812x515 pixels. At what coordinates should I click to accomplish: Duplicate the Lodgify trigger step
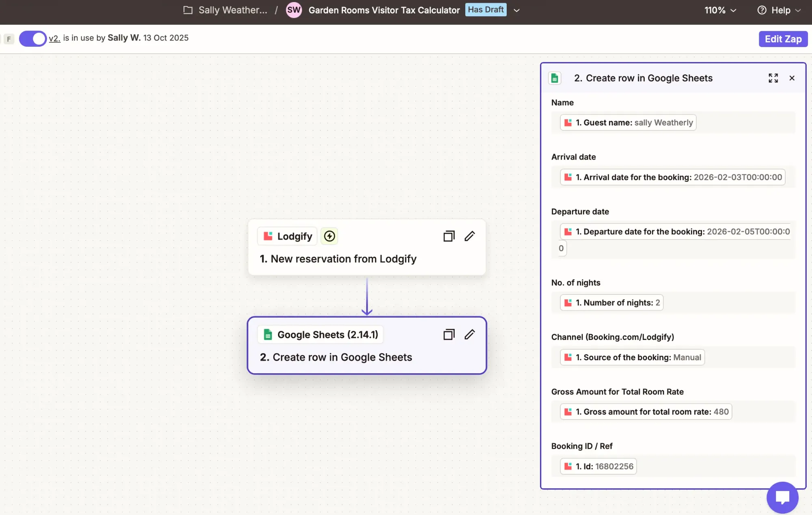tap(449, 236)
